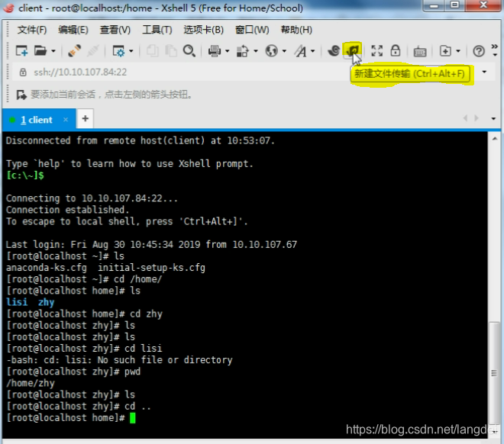Image resolution: width=504 pixels, height=444 pixels.
Task: Click the file transfer protocol icon
Action: click(243, 50)
